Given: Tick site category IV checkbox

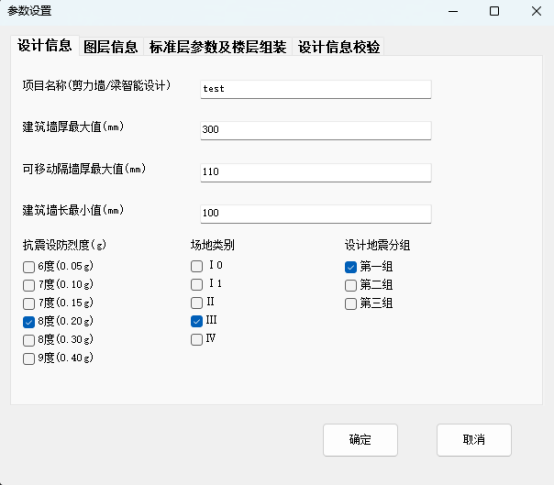Looking at the screenshot, I should tap(196, 339).
